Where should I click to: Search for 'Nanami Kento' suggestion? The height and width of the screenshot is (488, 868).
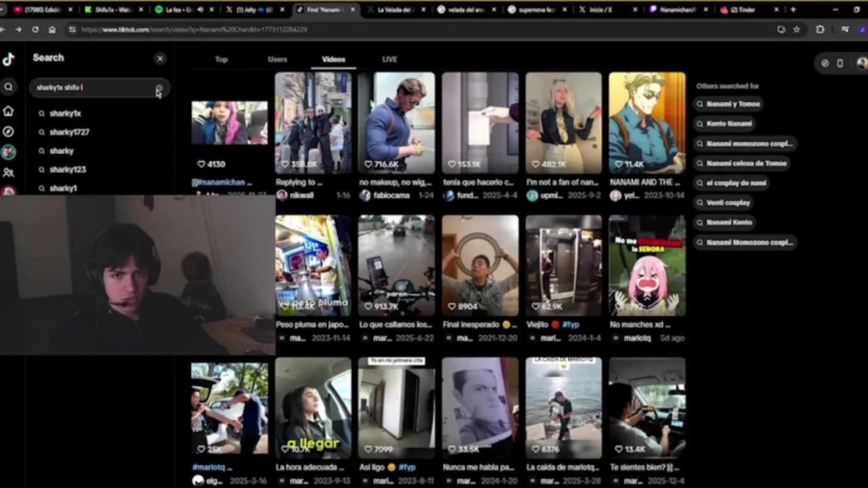[724, 222]
